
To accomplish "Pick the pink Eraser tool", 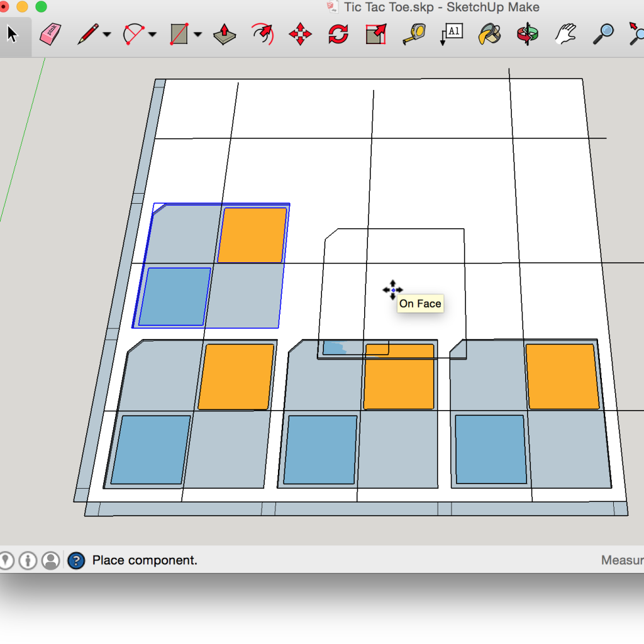I will (x=50, y=34).
